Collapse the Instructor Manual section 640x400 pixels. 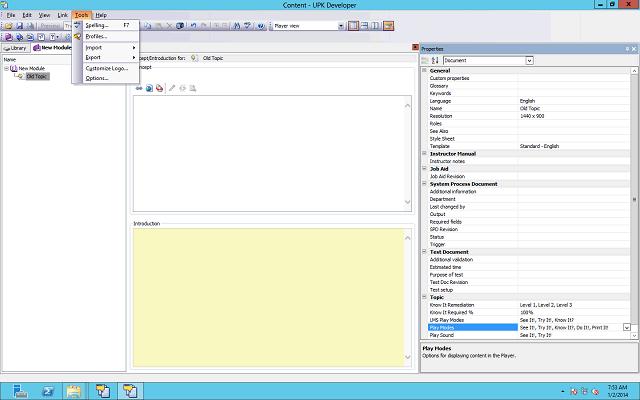coord(424,153)
